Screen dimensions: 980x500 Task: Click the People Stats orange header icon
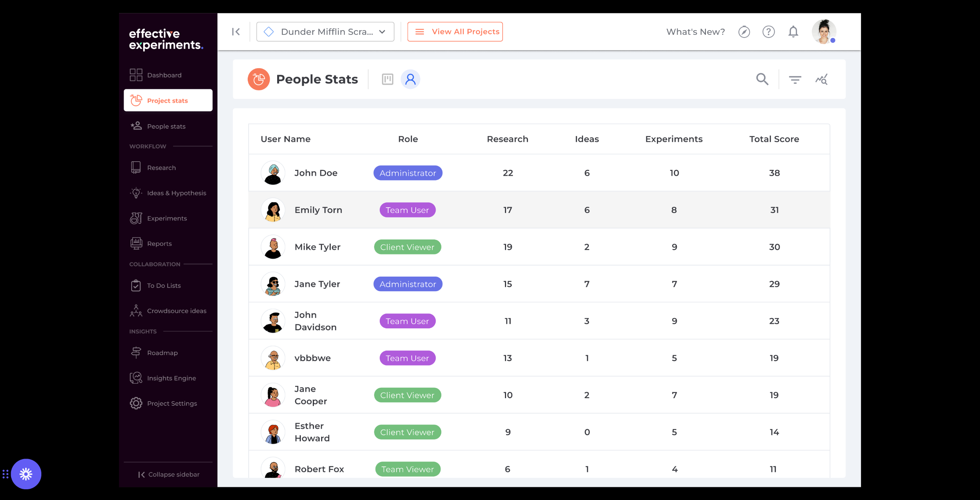[x=259, y=79]
